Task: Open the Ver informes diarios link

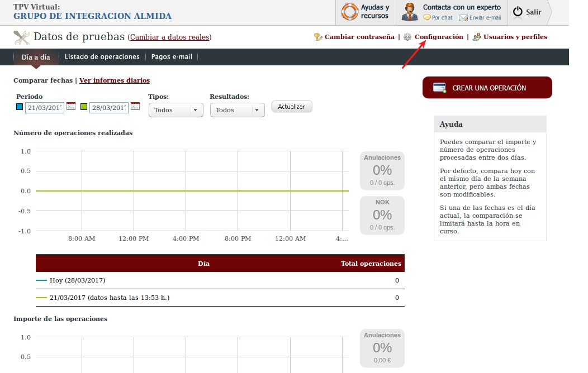Action: [114, 80]
